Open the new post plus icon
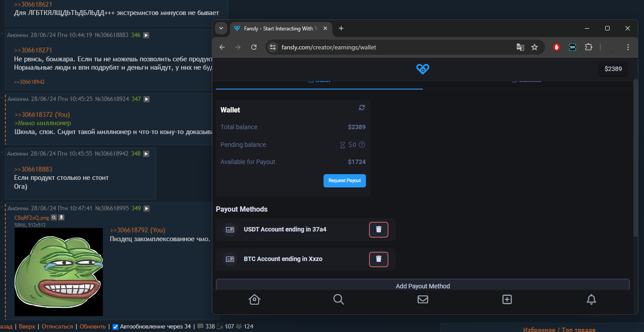The height and width of the screenshot is (332, 644). [507, 299]
